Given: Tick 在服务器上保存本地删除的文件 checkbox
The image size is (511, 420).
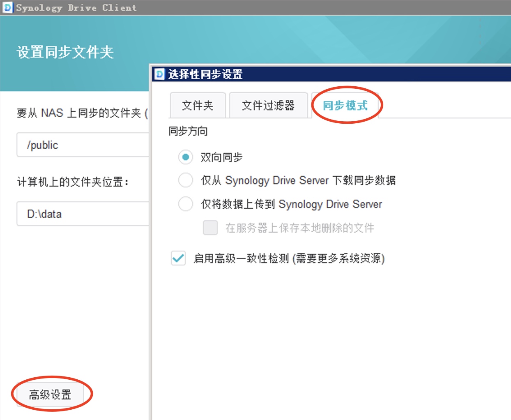Looking at the screenshot, I should [x=210, y=228].
